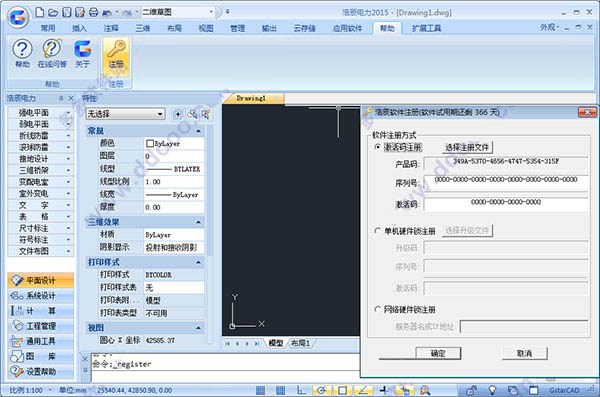Expand the 尺寸标注 menu arrow

[68, 228]
